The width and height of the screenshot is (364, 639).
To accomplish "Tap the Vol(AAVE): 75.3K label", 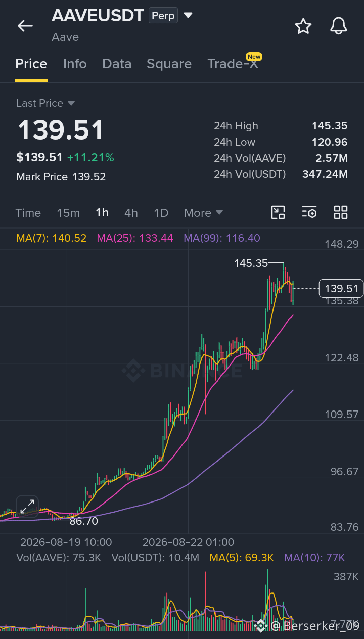I will [59, 558].
